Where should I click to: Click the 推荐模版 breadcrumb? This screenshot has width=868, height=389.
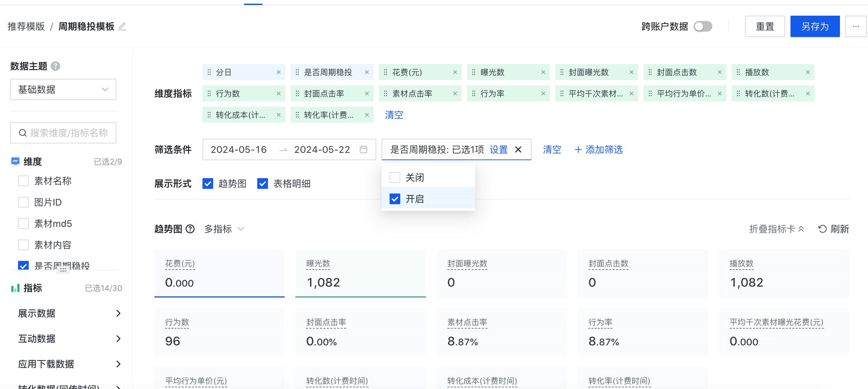26,27
